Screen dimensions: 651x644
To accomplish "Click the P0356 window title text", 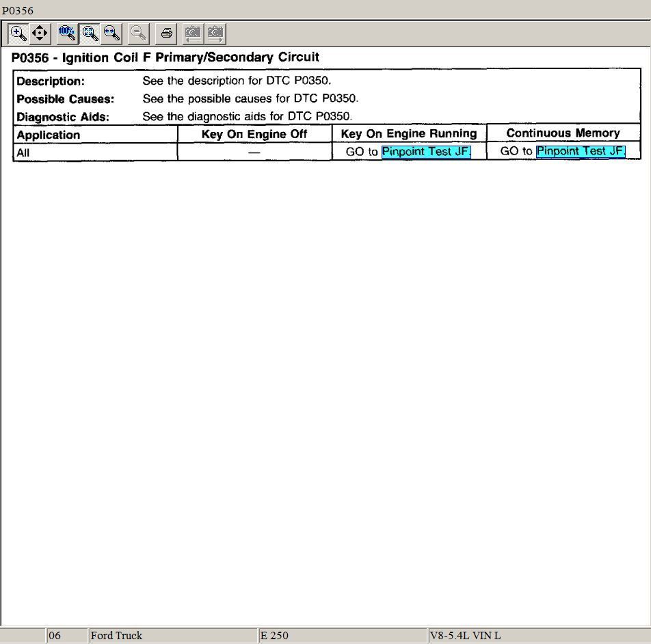I will coord(18,10).
